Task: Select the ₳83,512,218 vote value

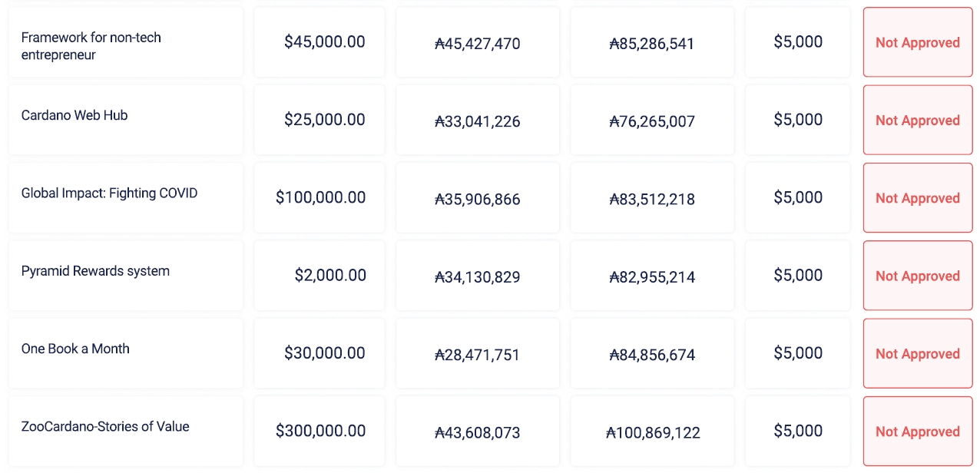Action: [652, 200]
